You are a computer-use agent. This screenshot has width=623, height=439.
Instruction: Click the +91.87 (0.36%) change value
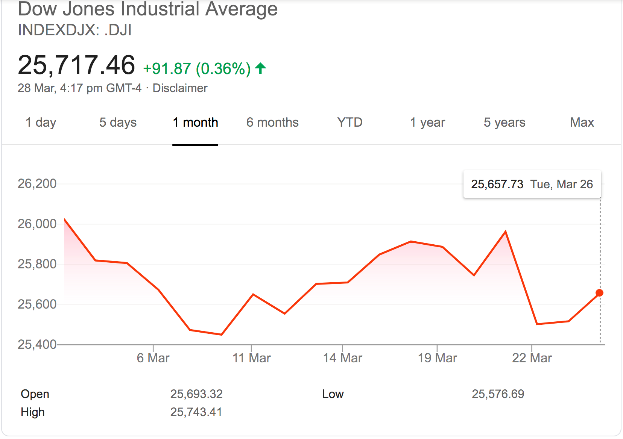(x=197, y=69)
